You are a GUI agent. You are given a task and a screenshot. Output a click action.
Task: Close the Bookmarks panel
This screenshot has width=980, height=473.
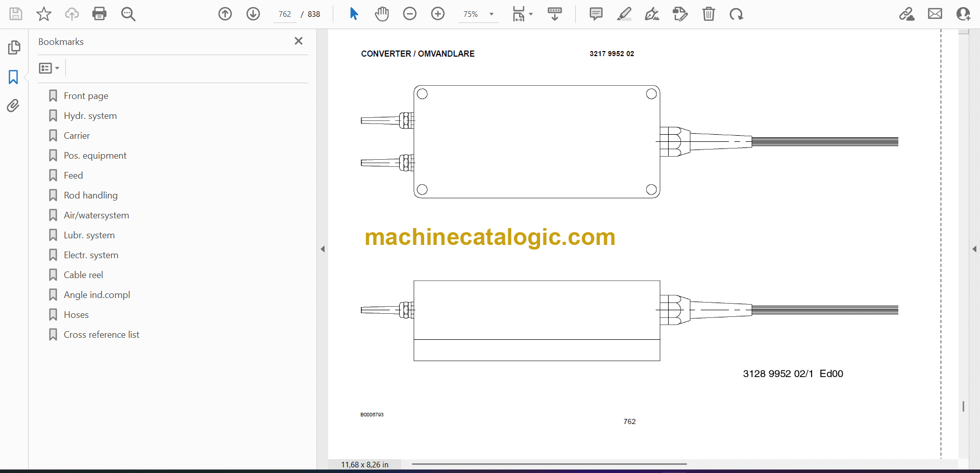[299, 41]
